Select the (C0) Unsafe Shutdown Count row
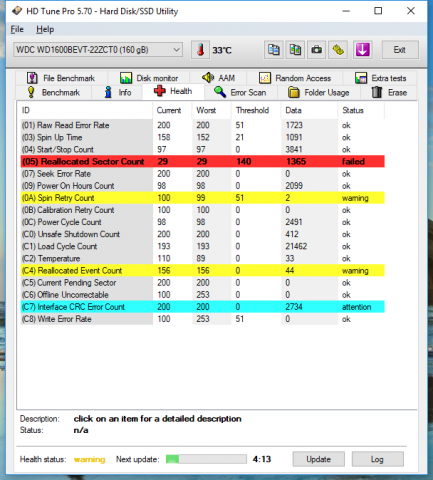This screenshot has width=433, height=480. click(x=202, y=234)
